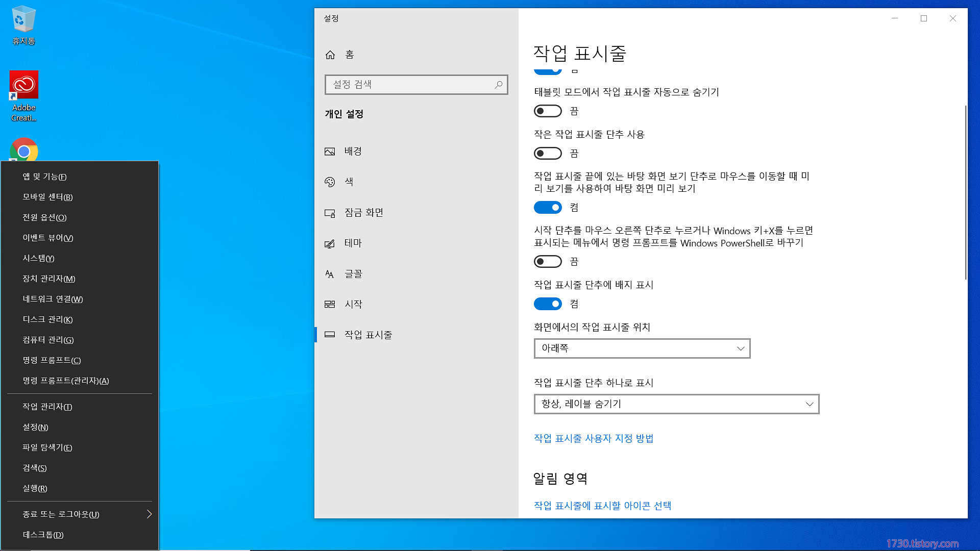Viewport: 980px width, 551px height.
Task: Open 작업 표시줄 사용자 지정 방법 link
Action: coord(594,439)
